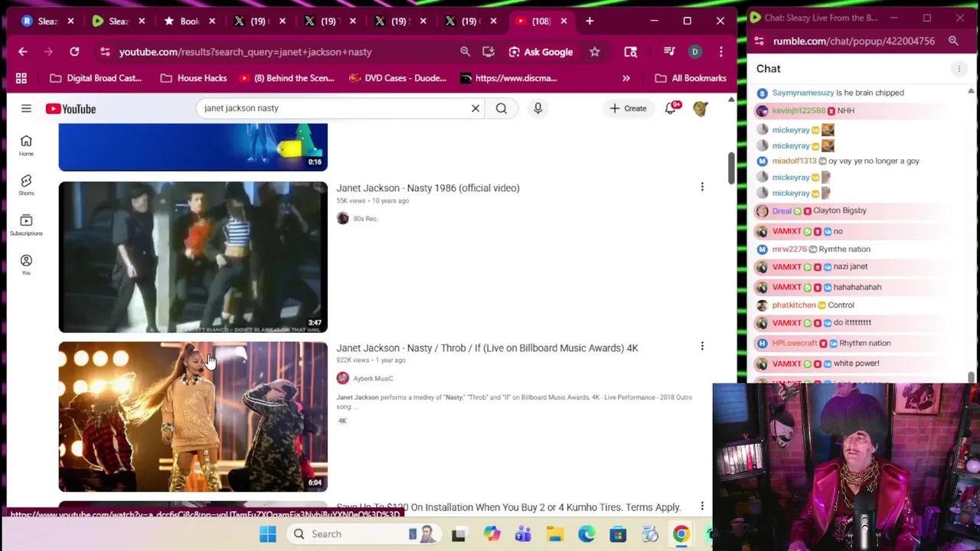Image resolution: width=980 pixels, height=551 pixels.
Task: Open the Ayberk MusiC channel avatar
Action: coord(342,378)
